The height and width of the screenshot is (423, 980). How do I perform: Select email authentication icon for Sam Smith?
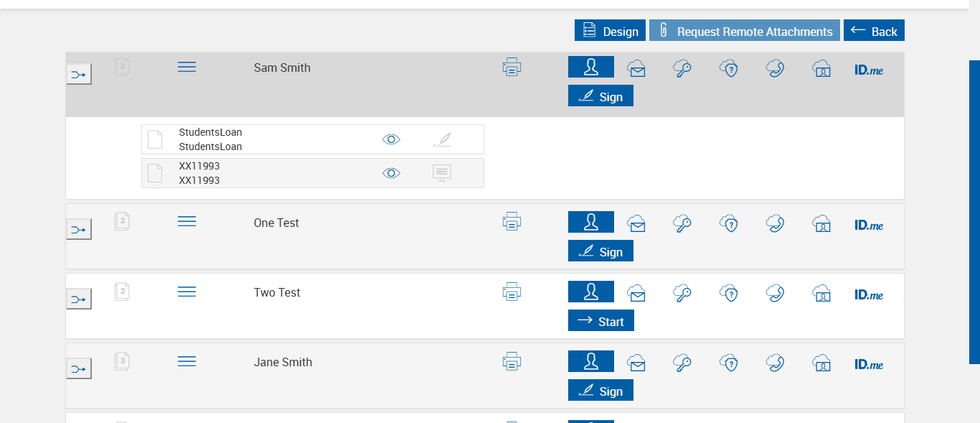pyautogui.click(x=636, y=68)
